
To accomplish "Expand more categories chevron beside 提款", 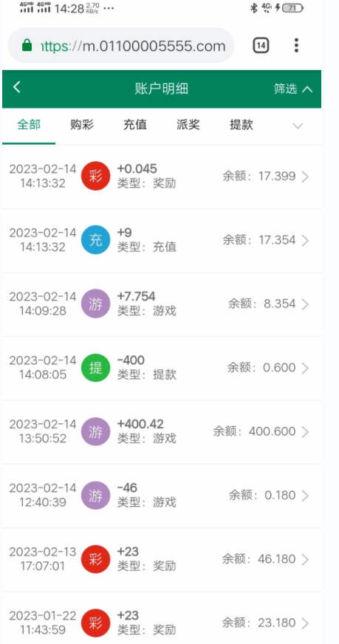I will click(298, 126).
